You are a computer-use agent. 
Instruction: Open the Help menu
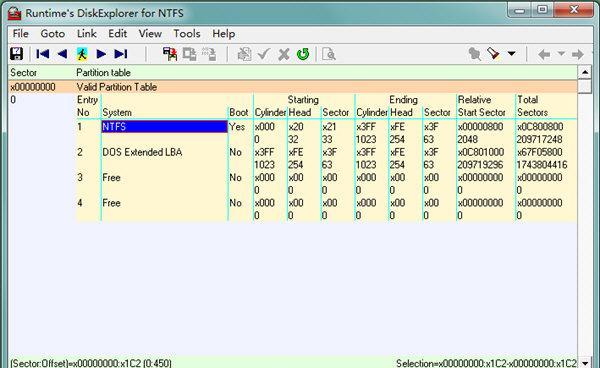point(223,34)
